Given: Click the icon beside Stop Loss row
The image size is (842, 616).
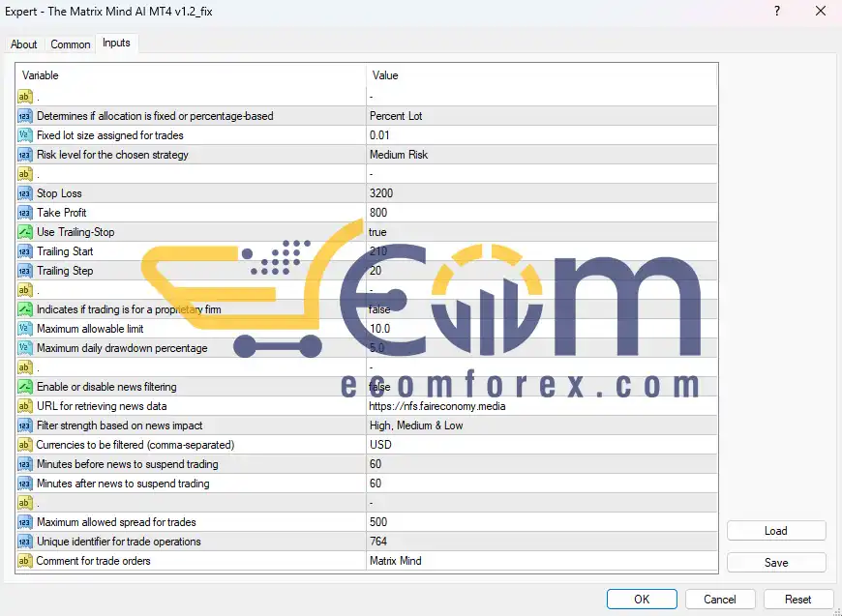Looking at the screenshot, I should [24, 193].
